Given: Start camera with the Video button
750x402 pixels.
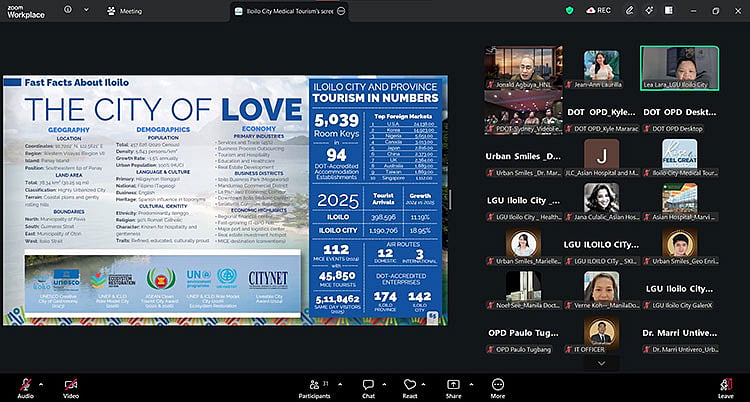Looking at the screenshot, I should (71, 388).
